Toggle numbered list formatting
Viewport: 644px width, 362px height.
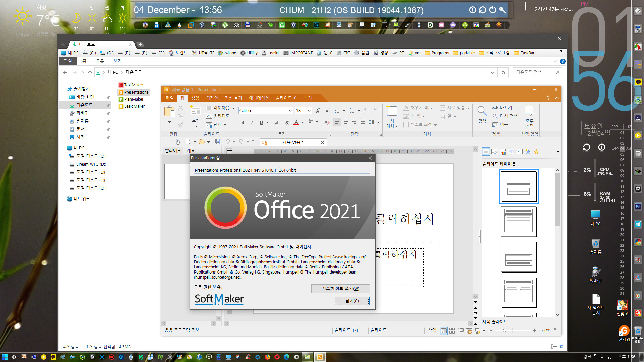point(352,111)
